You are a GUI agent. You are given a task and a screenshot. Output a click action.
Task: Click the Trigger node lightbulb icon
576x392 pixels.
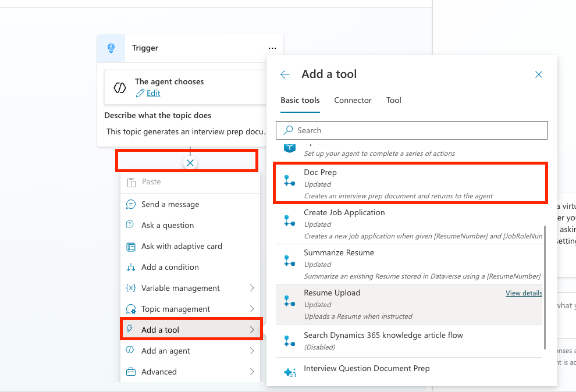111,48
